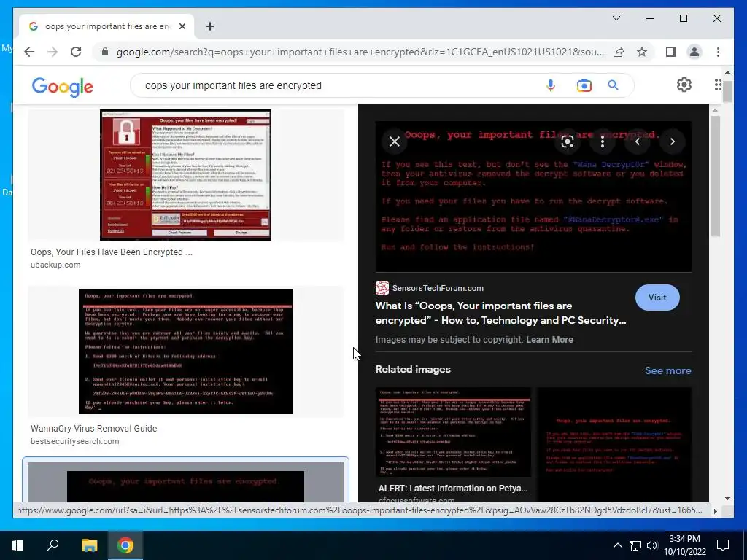Click the Learn More copyright link
747x560 pixels.
pyautogui.click(x=550, y=340)
